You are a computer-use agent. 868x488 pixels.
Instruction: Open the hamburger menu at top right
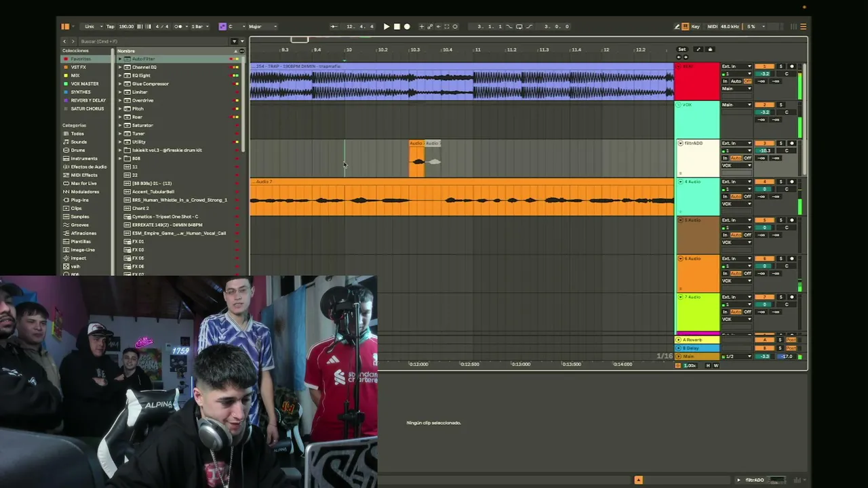(804, 26)
